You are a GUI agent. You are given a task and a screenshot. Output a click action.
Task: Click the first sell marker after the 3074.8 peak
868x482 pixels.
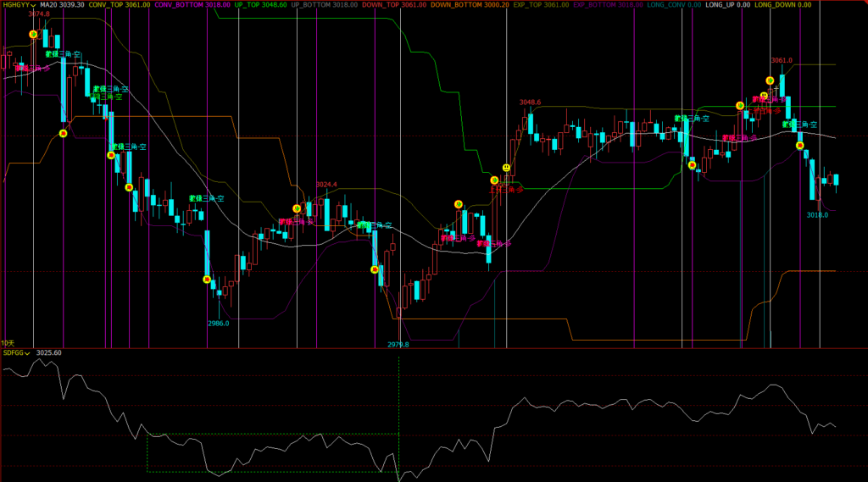point(63,133)
